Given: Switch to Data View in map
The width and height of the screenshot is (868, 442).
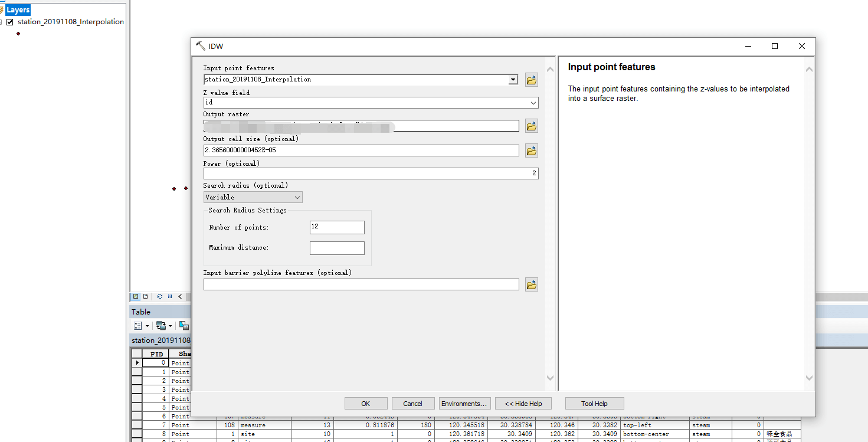Looking at the screenshot, I should [x=136, y=296].
